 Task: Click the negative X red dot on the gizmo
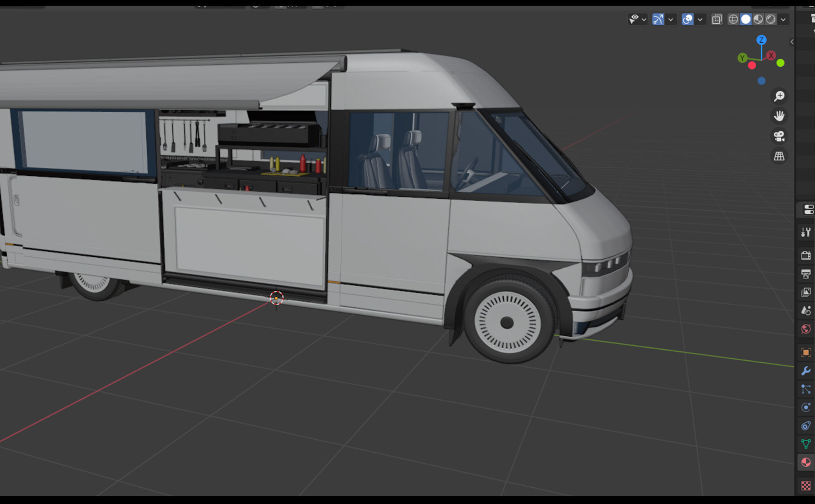click(x=752, y=65)
